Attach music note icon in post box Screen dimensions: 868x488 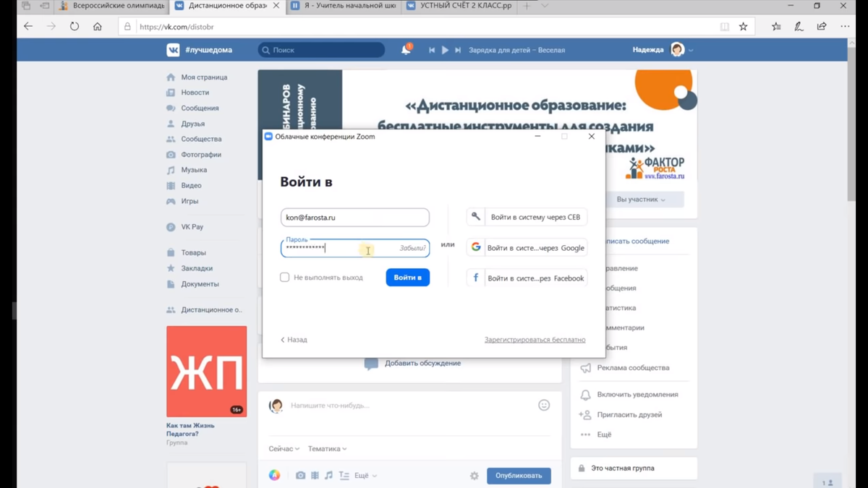pyautogui.click(x=328, y=476)
